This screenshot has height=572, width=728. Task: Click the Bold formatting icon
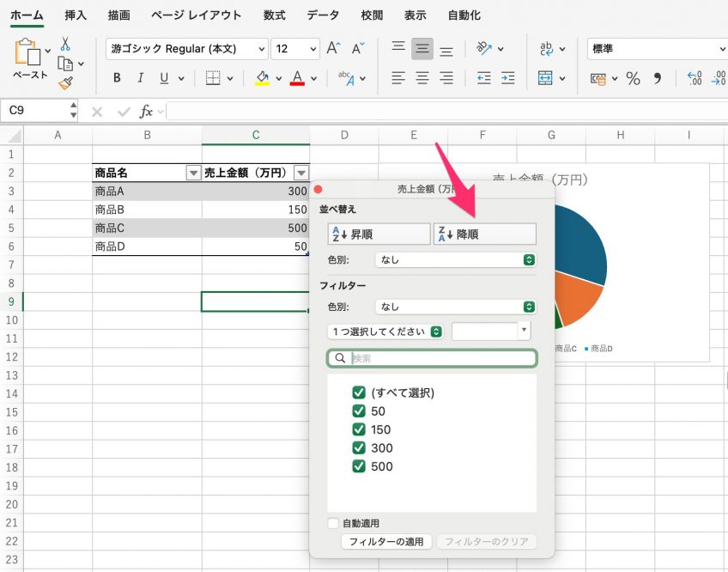pos(117,78)
